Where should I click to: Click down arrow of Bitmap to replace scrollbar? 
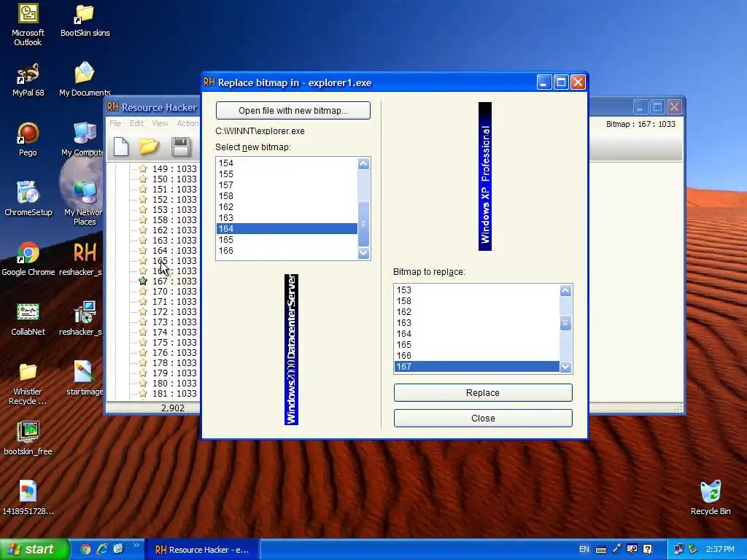[565, 367]
